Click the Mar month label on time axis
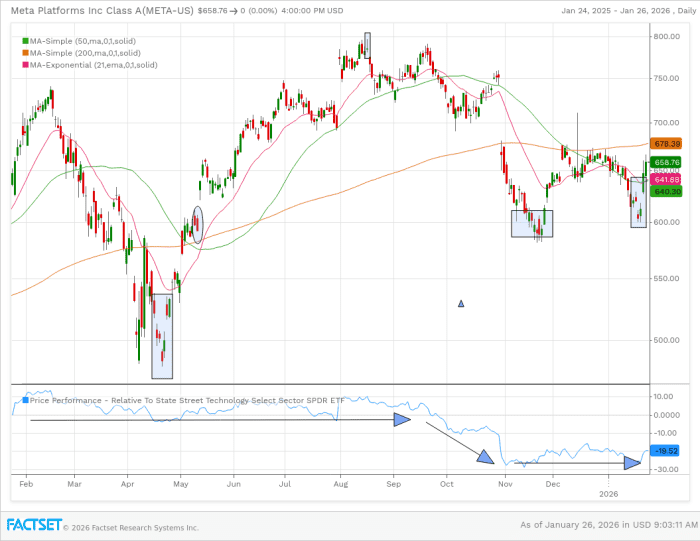This screenshot has height=541, width=700. point(75,484)
